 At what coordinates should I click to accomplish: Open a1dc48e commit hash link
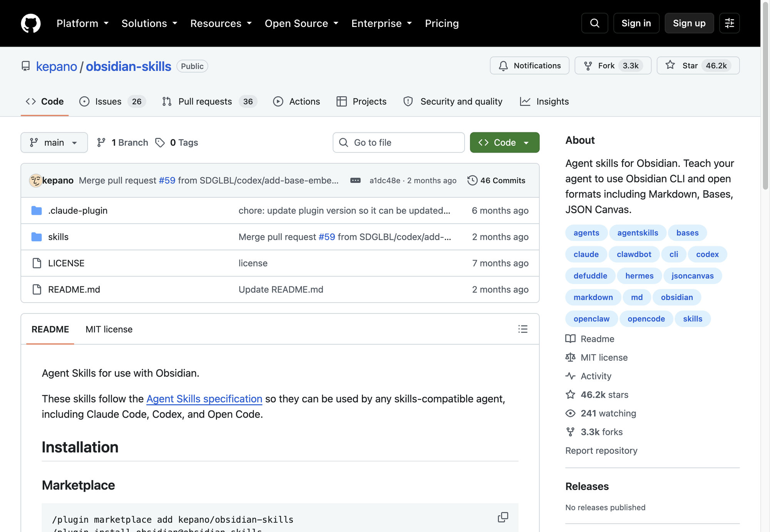click(x=385, y=181)
